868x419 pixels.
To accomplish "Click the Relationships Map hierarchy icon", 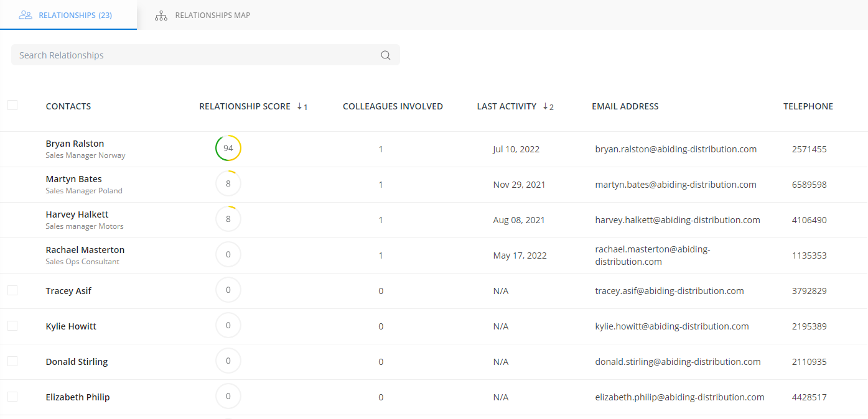I will click(161, 16).
